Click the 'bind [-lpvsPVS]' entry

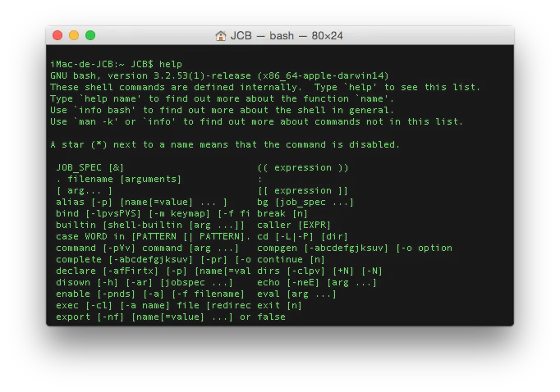(x=153, y=213)
